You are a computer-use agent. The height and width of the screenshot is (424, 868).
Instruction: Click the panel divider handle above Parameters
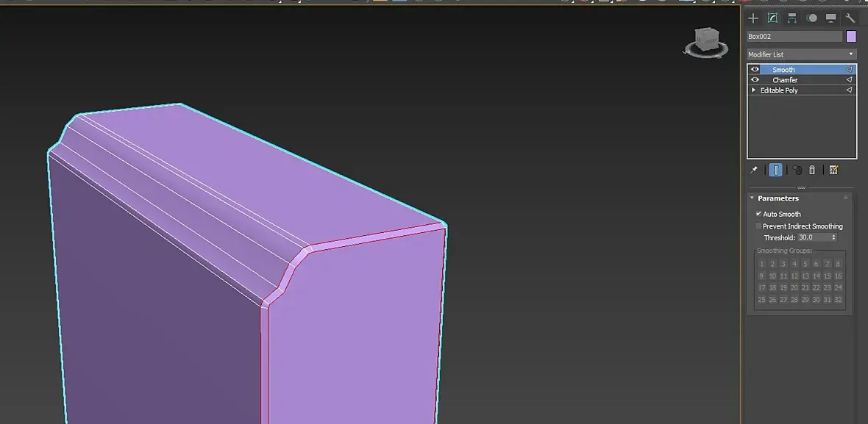(801, 187)
